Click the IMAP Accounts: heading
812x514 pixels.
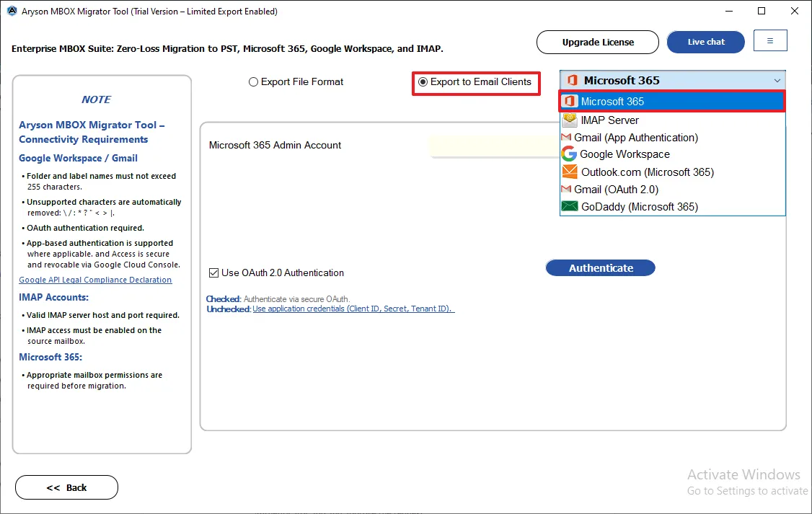pos(54,297)
